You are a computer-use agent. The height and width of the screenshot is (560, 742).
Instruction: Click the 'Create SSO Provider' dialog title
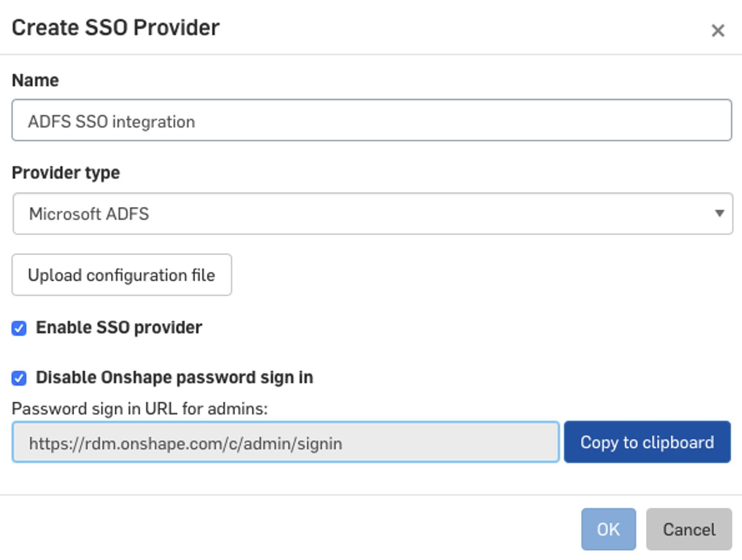click(115, 28)
